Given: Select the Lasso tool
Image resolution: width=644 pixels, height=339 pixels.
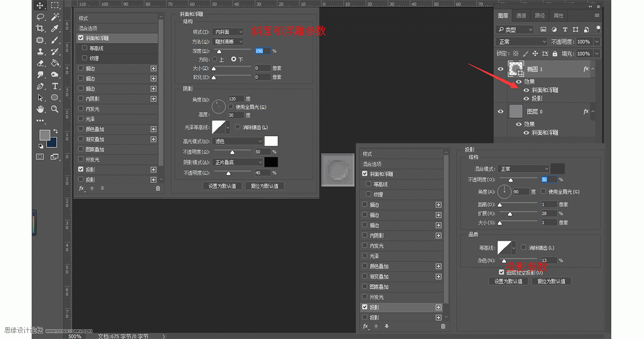Looking at the screenshot, I should 40,17.
